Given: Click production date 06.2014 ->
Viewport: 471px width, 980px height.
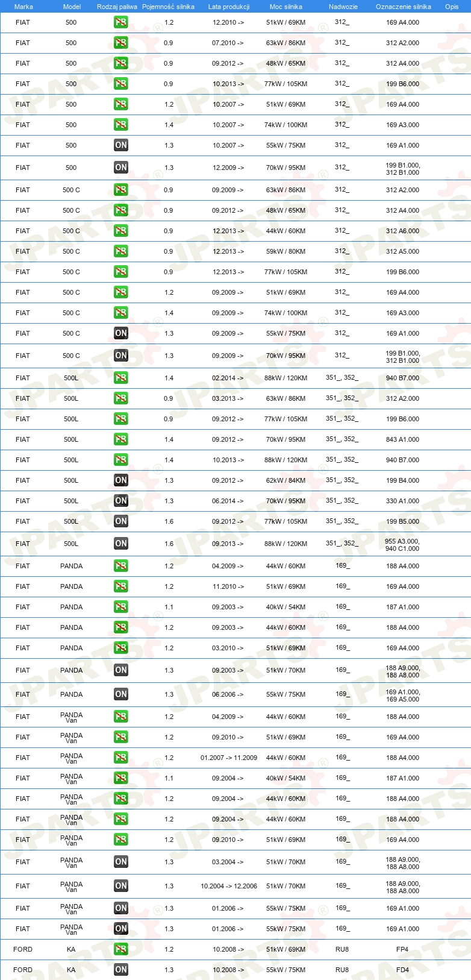Looking at the screenshot, I should point(228,501).
